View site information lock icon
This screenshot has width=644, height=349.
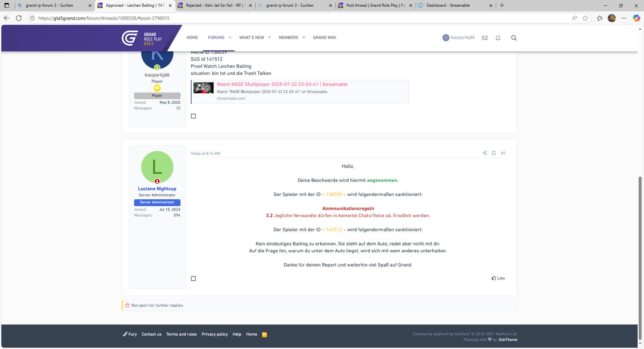tap(32, 18)
